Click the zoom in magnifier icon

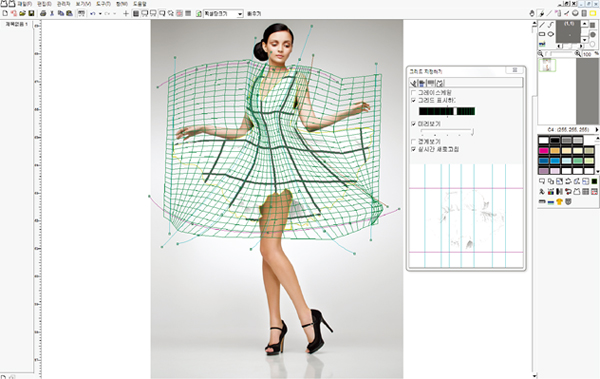(x=578, y=54)
